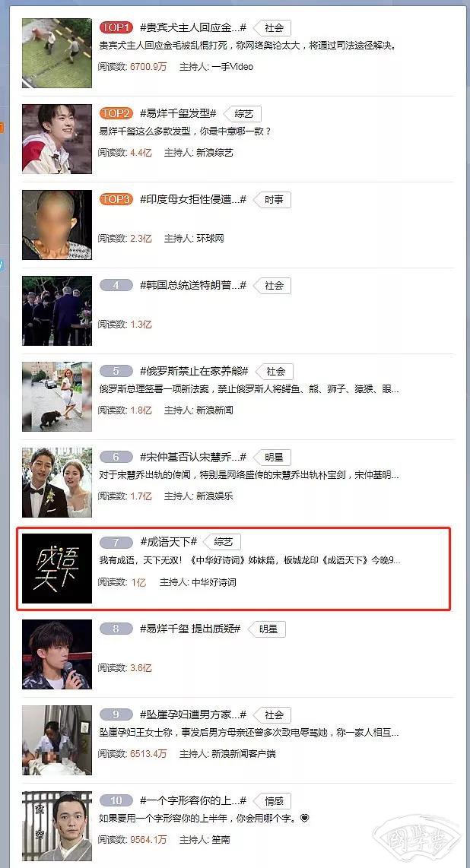Screen dimensions: 470x868
Task: Select the 时事 tag on TOP3 topic
Action: point(274,199)
